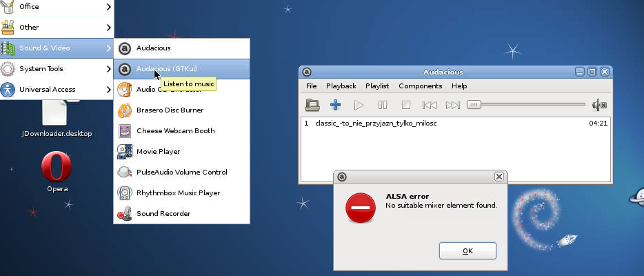Click the Other category icon
Viewport: 644px width, 276px height.
click(x=8, y=28)
